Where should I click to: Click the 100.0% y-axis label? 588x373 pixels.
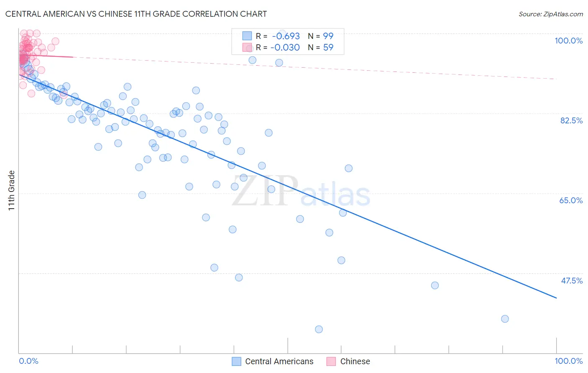point(568,41)
